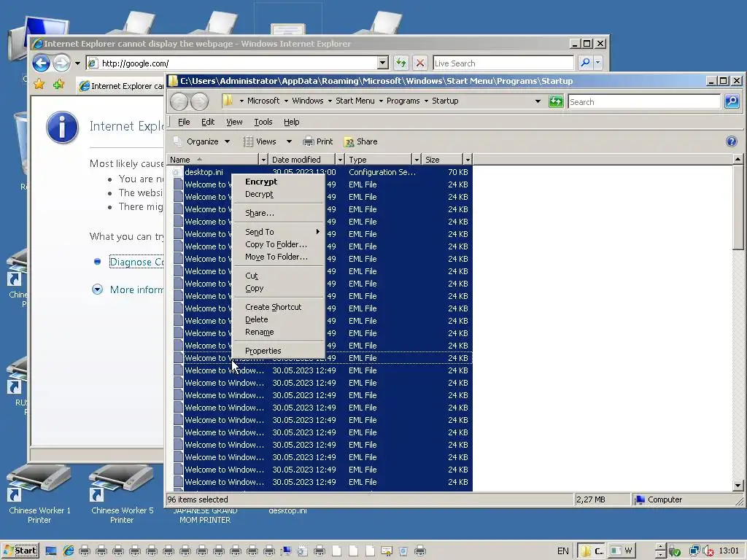
Task: Click the Share button in the Explorer toolbar
Action: tap(360, 141)
